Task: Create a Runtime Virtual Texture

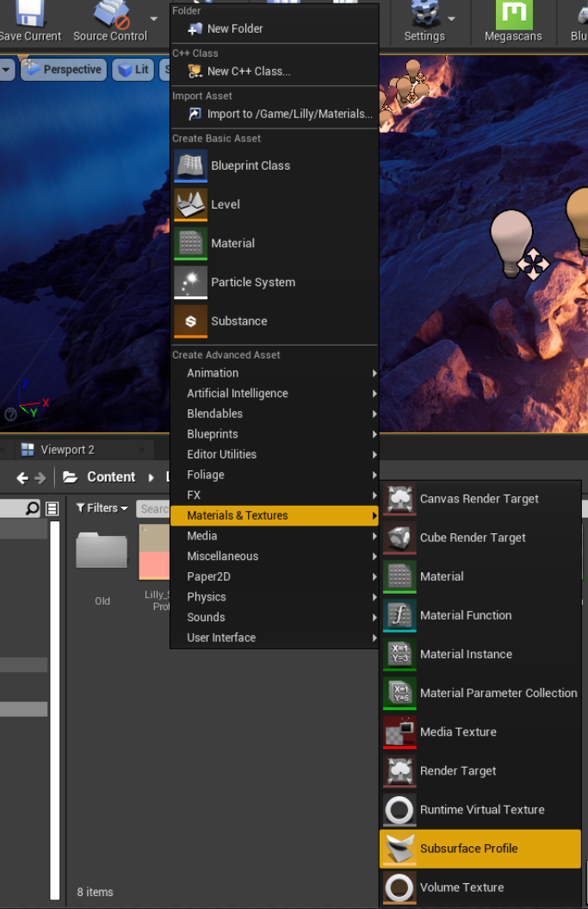Action: tap(481, 810)
